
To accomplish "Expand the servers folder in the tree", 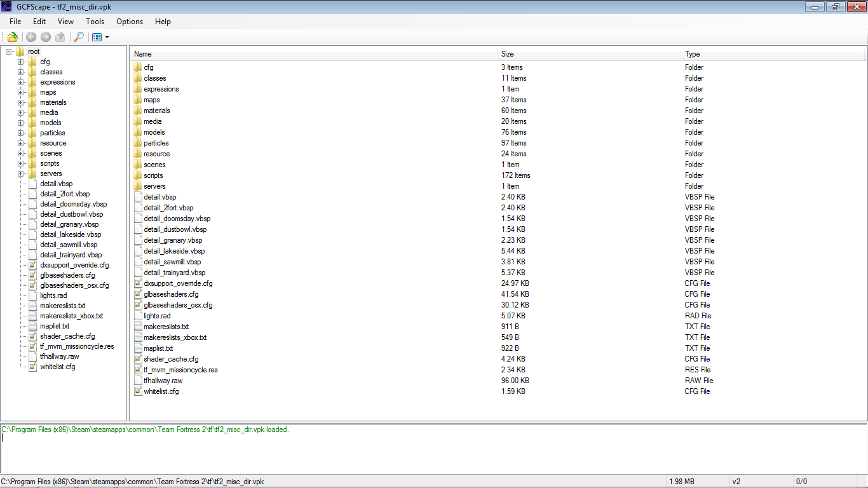I will point(21,173).
